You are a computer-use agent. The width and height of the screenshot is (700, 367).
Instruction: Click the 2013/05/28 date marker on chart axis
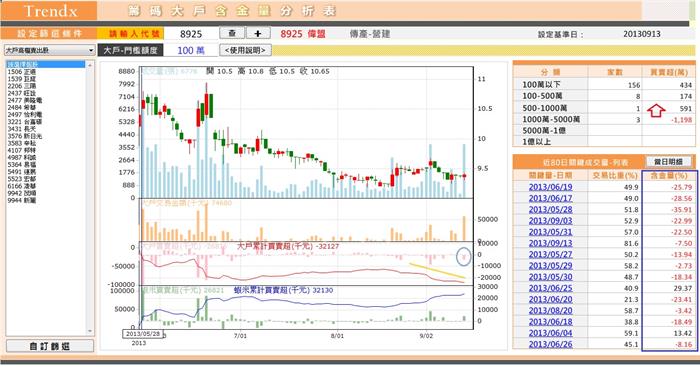(143, 334)
